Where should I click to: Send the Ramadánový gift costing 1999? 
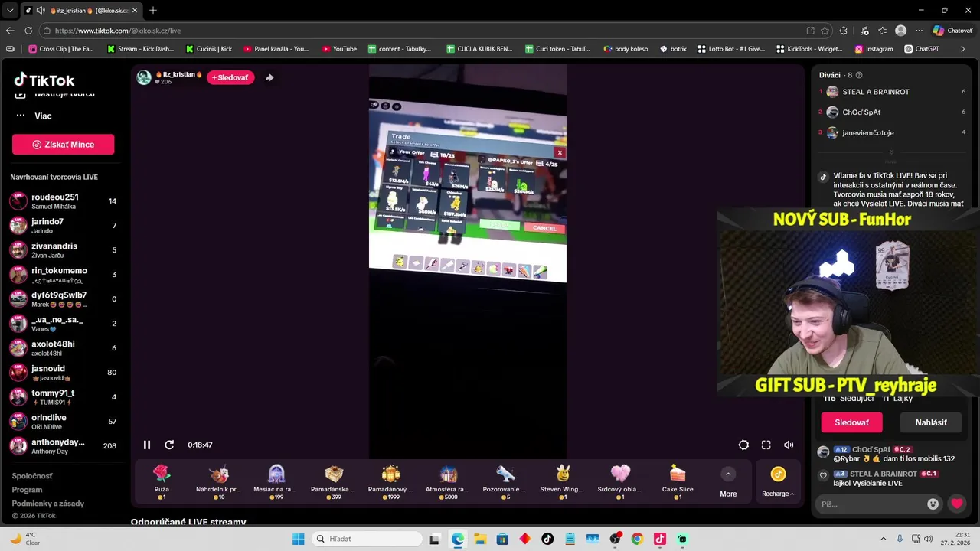coord(390,481)
